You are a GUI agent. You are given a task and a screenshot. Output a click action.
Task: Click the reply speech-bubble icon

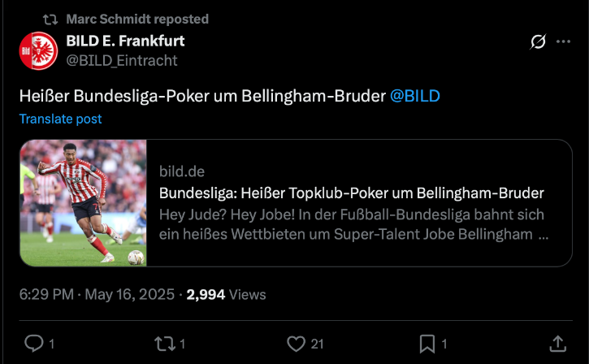point(34,344)
